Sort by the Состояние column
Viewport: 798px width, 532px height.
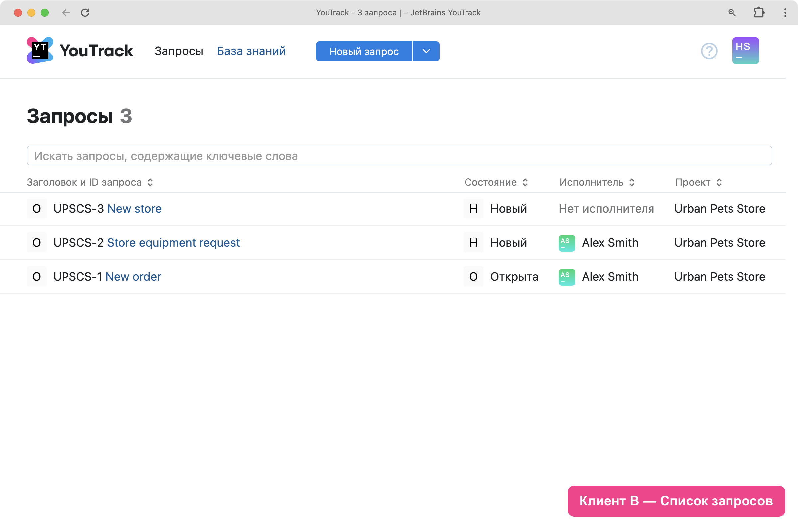click(496, 182)
